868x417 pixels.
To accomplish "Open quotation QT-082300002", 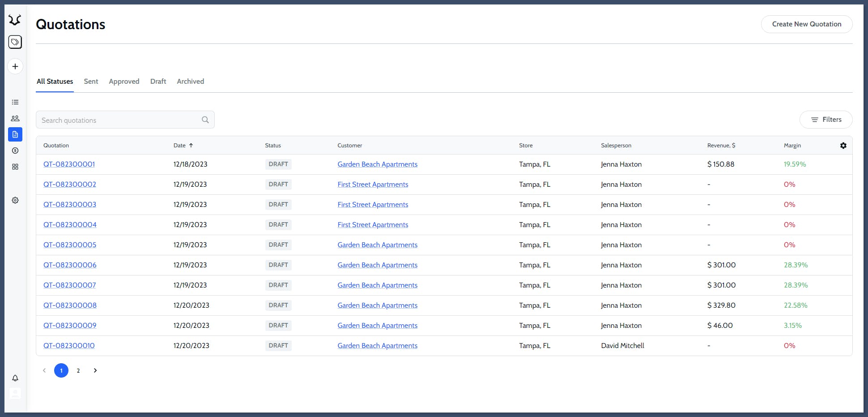I will 70,185.
